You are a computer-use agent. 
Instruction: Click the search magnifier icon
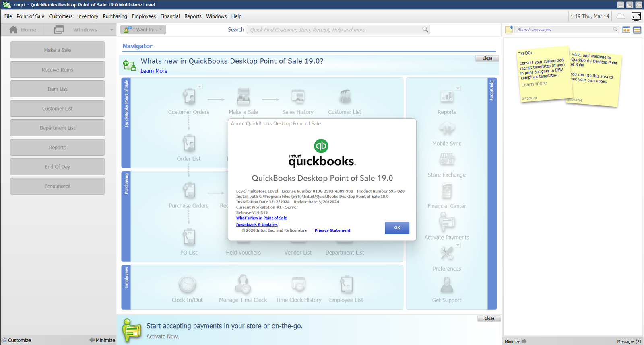[x=425, y=29]
